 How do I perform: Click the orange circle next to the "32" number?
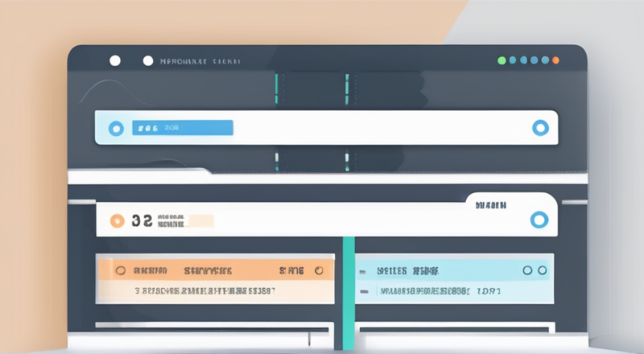pyautogui.click(x=117, y=221)
